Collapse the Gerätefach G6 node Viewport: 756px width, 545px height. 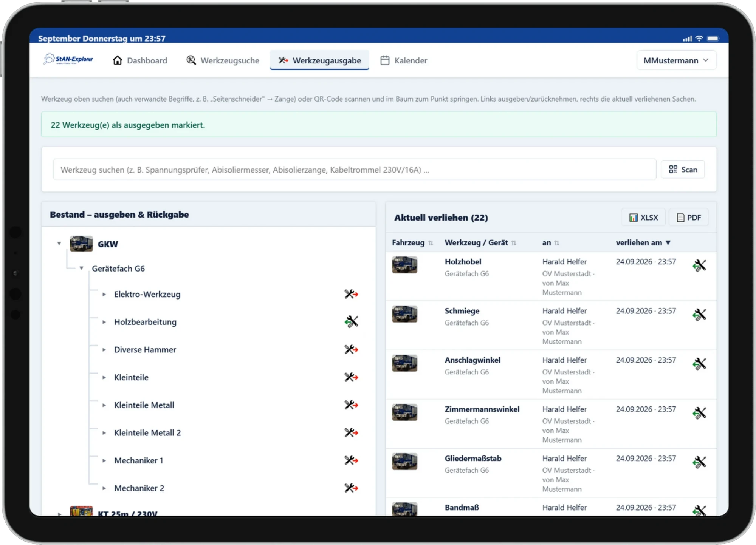click(81, 268)
